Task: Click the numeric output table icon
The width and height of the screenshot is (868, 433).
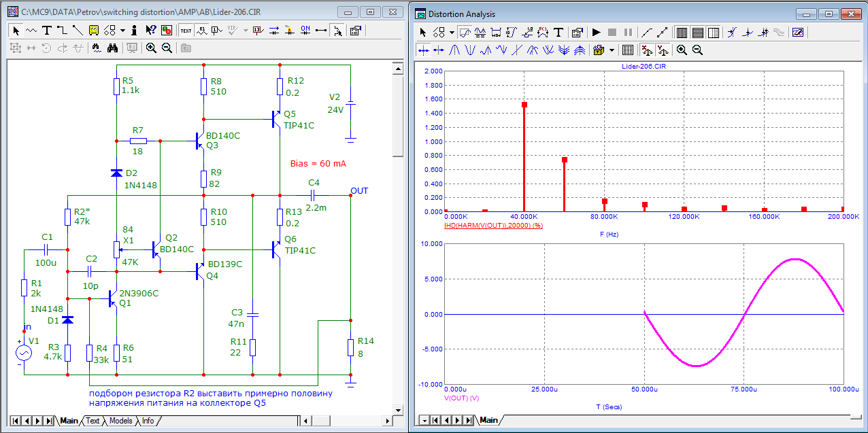Action: (628, 50)
